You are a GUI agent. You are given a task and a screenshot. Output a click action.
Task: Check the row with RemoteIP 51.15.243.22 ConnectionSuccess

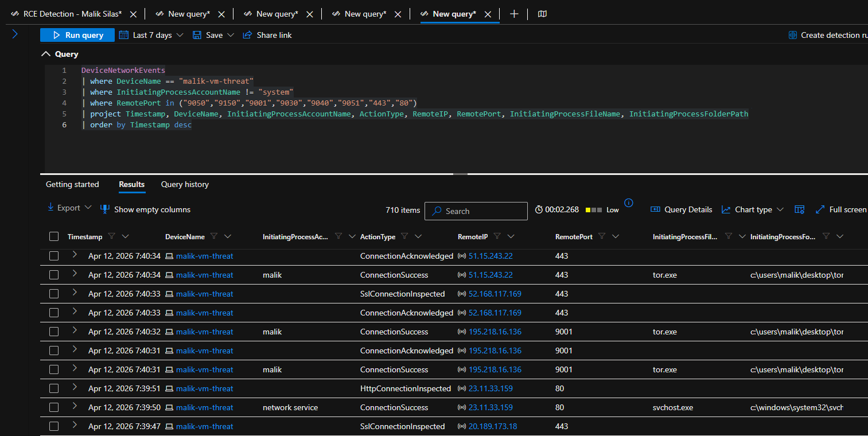pyautogui.click(x=54, y=275)
